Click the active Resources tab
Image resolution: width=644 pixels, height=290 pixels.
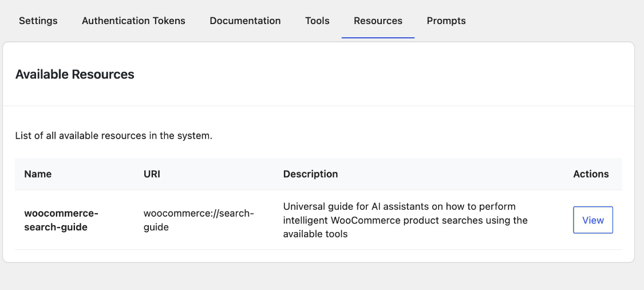coord(378,21)
